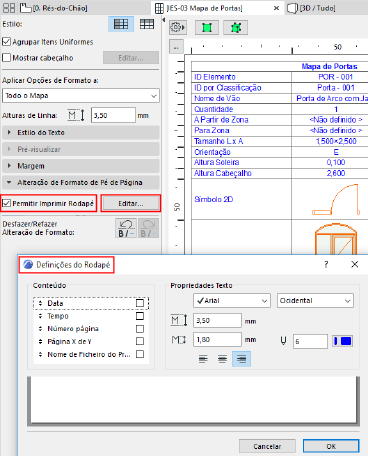
Task: Check the Tempo content checkbox
Action: click(x=140, y=316)
